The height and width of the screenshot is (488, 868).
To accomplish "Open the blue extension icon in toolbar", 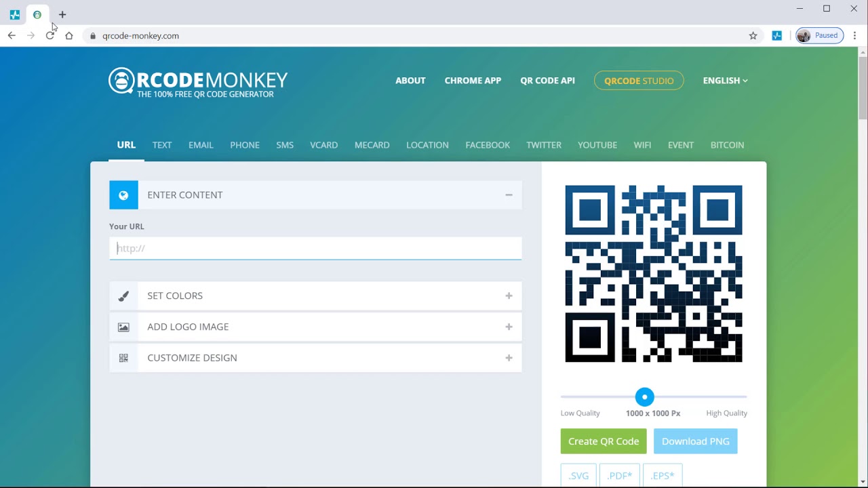I will (x=777, y=35).
